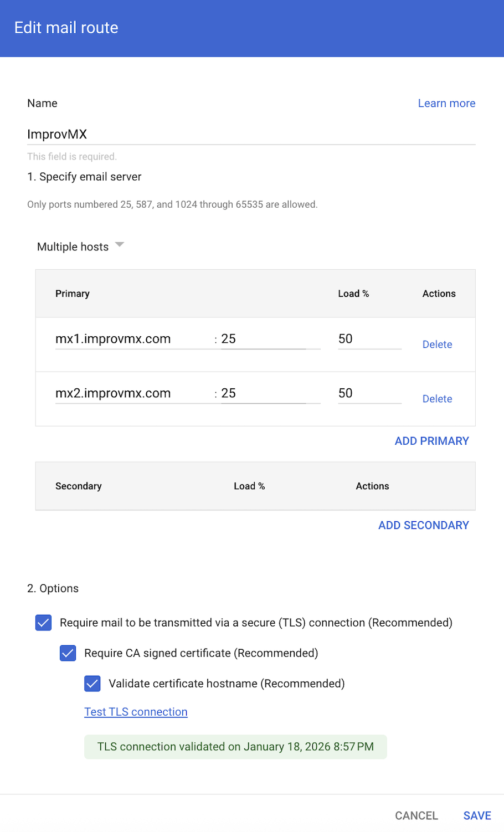Open the Multiple hosts dropdown
Image resolution: width=504 pixels, height=832 pixels.
click(x=80, y=246)
